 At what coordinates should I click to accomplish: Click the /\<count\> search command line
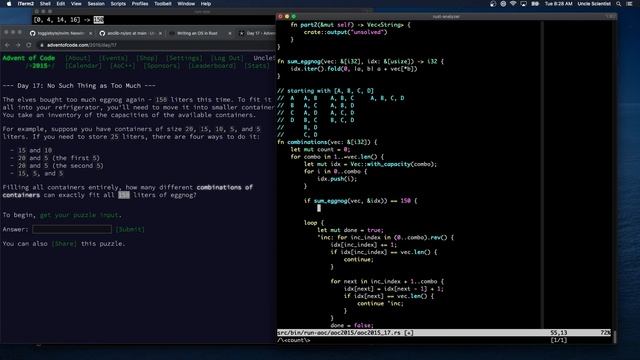tap(294, 340)
